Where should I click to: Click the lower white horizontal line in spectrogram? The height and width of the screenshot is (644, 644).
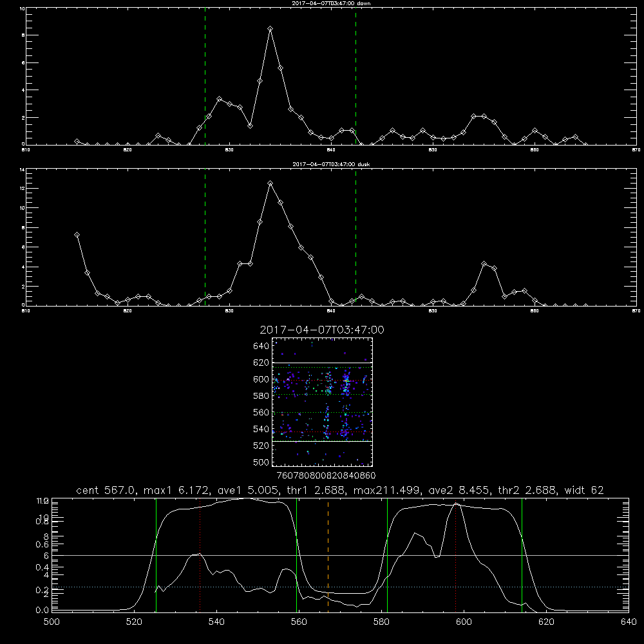coord(322,441)
